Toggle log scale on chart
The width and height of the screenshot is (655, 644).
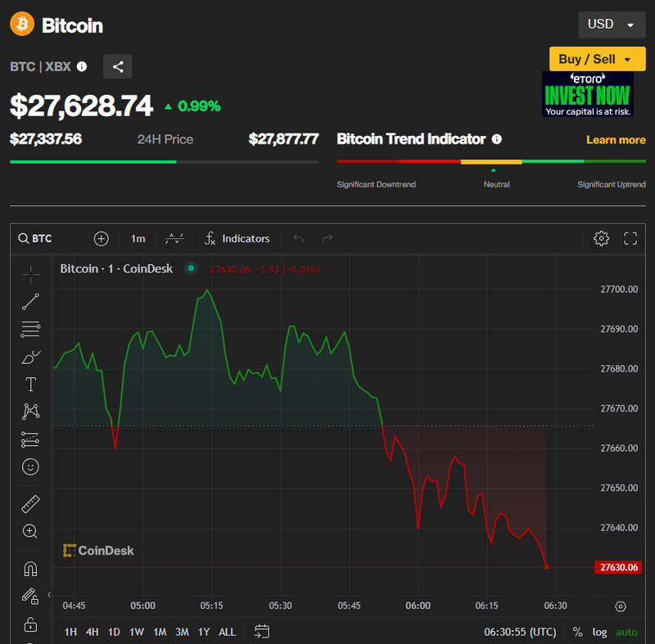tap(600, 632)
